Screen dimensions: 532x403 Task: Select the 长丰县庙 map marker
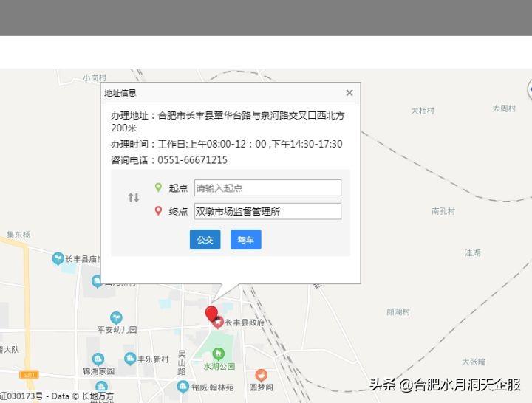pos(58,258)
